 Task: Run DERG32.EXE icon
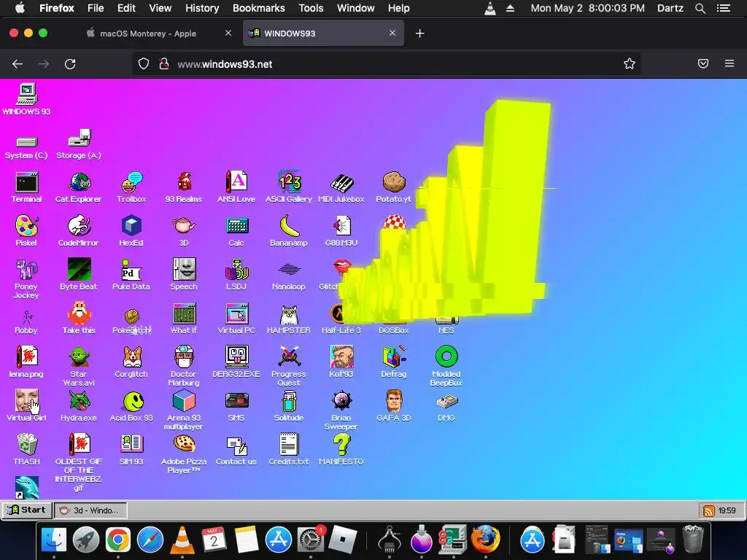tap(236, 362)
